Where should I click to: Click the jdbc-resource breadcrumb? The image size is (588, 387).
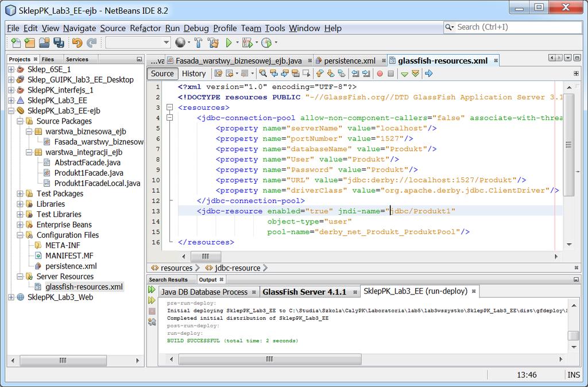(x=237, y=268)
